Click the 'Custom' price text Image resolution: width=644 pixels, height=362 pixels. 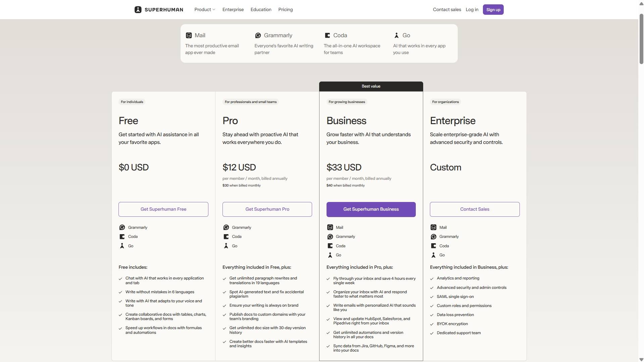click(x=446, y=167)
